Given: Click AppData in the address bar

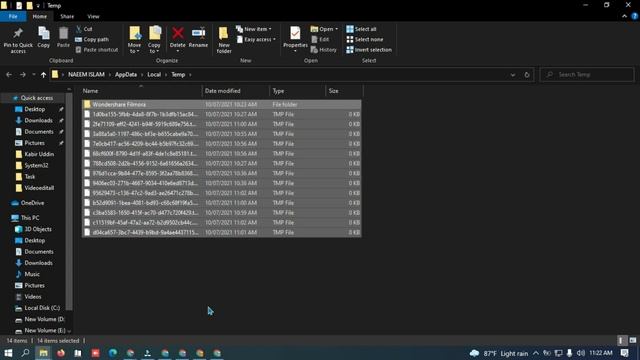Looking at the screenshot, I should click(126, 75).
